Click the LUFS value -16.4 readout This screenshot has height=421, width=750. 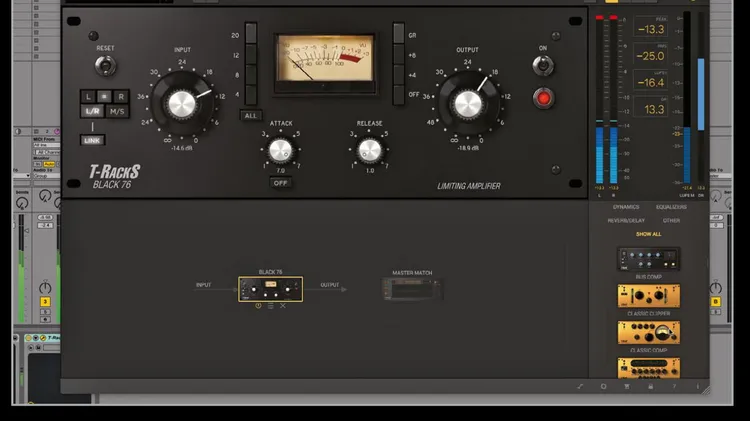click(651, 82)
